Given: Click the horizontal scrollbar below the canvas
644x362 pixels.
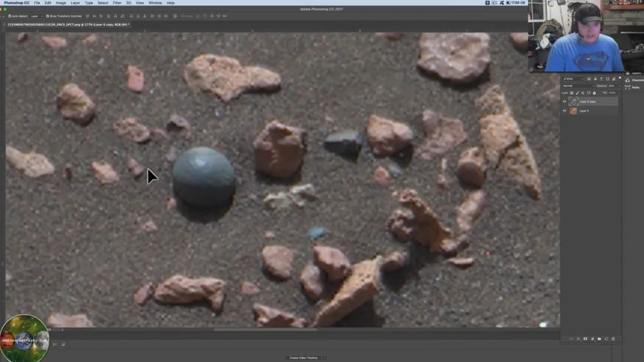Looking at the screenshot, I should 266,329.
